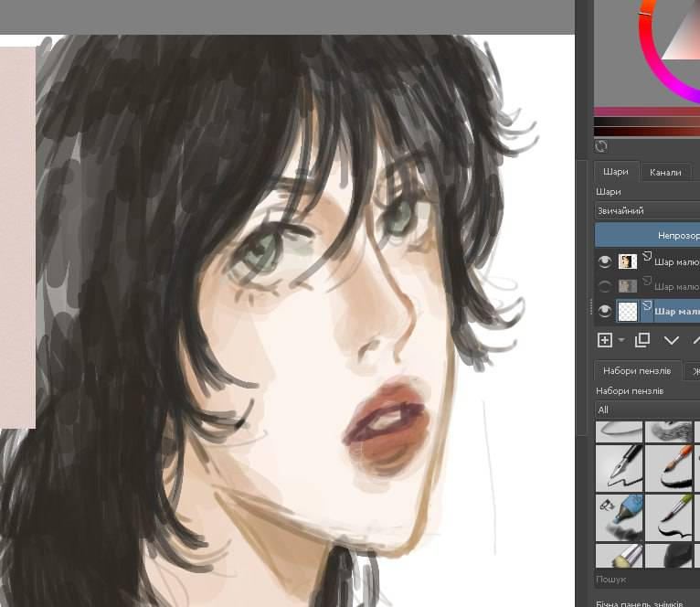Select the dimmed middle layer thumbnail
Image resolution: width=700 pixels, height=607 pixels.
(627, 286)
